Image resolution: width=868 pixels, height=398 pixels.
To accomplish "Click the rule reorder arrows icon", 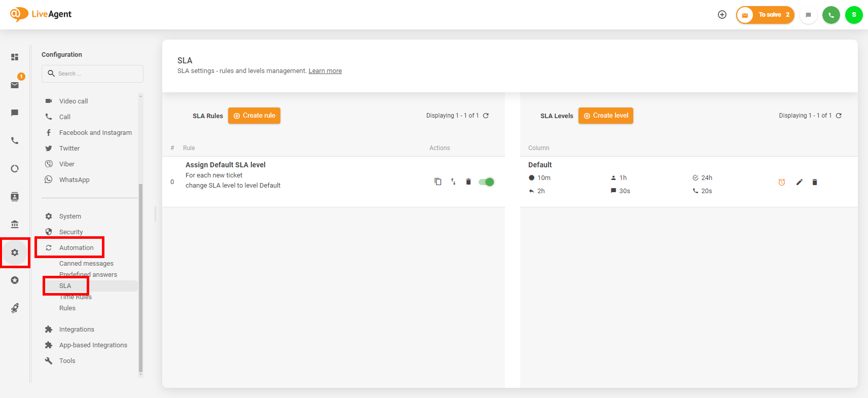I will tap(453, 182).
